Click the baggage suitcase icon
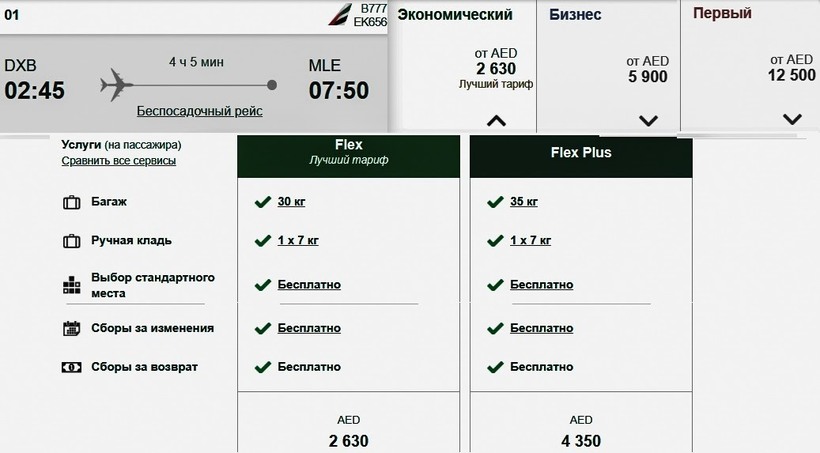820x453 pixels. (x=71, y=202)
